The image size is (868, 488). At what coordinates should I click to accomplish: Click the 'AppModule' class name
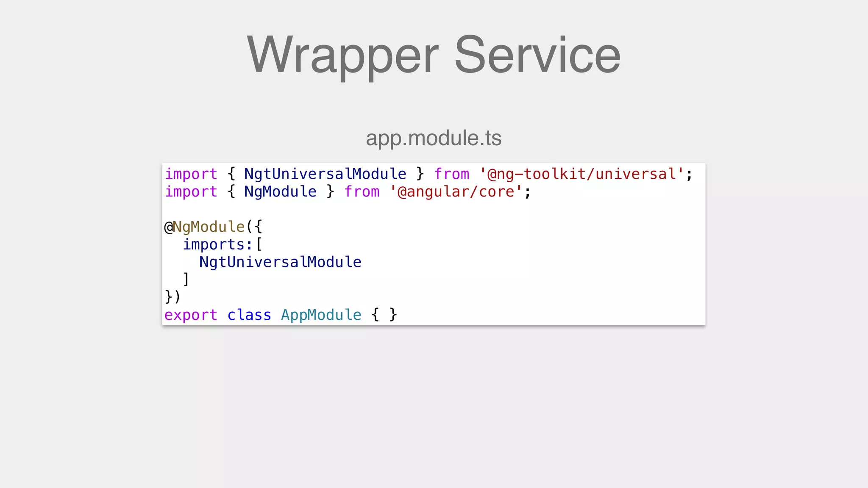tap(321, 315)
